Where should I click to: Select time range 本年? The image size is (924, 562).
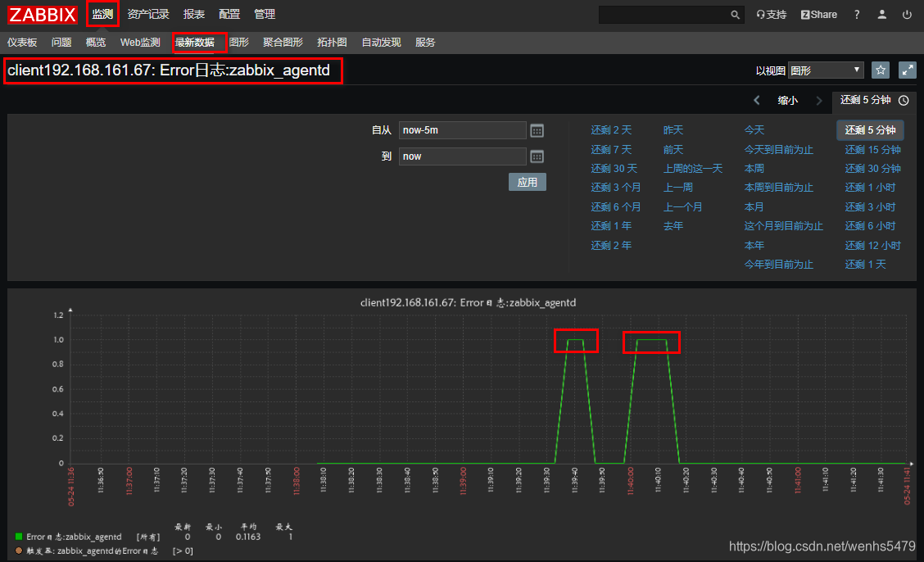click(754, 245)
